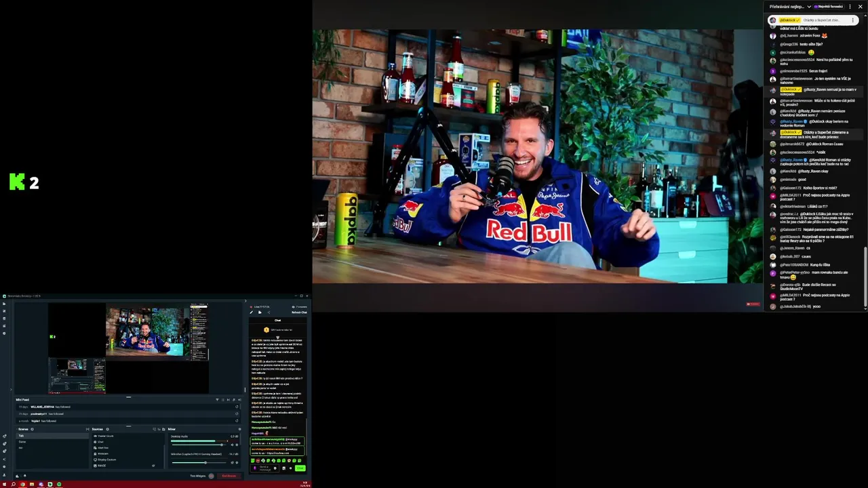
Task: Toggle viewer count eye icon
Action: point(293,307)
